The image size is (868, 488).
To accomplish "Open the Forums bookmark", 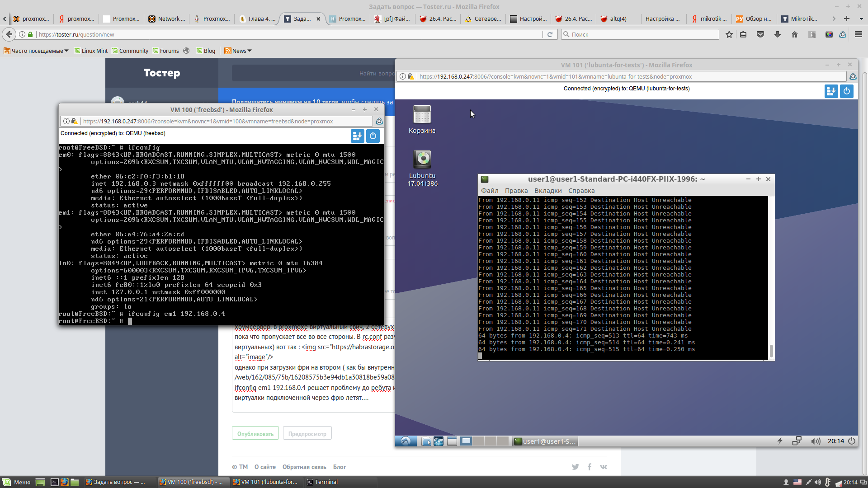I will (x=166, y=51).
